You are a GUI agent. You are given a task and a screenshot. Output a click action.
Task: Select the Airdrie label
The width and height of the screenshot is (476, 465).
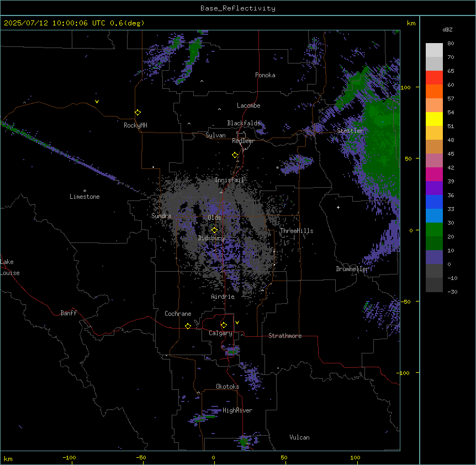click(x=223, y=297)
